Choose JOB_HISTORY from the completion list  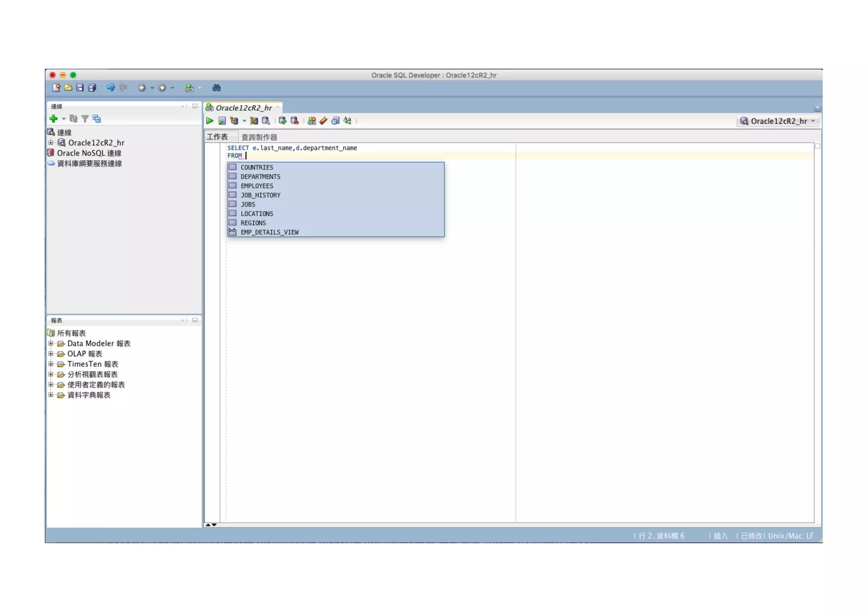pyautogui.click(x=336, y=195)
